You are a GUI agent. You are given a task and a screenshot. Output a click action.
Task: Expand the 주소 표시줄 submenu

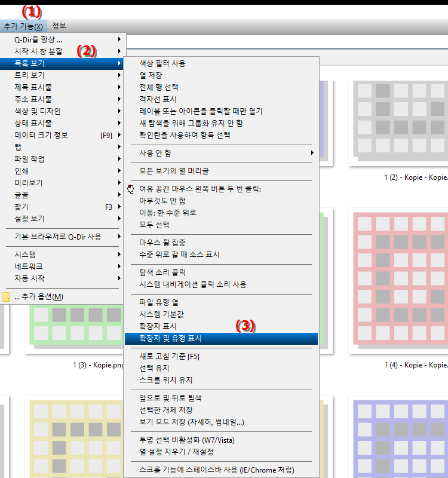[62, 99]
